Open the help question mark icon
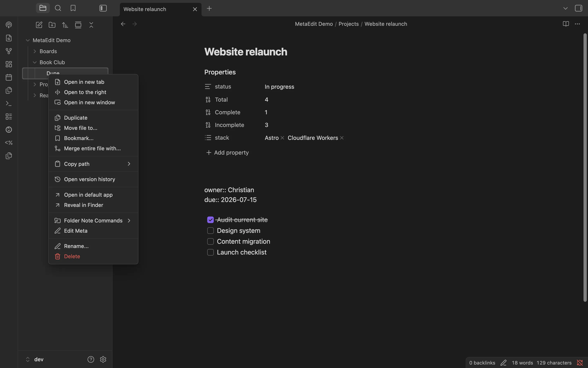The height and width of the screenshot is (368, 588). tap(91, 359)
